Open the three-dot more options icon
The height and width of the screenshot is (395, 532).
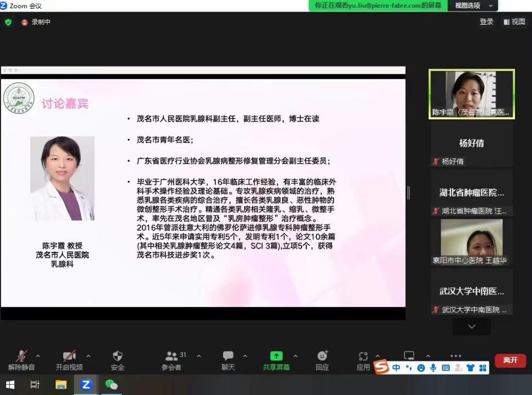(456, 356)
